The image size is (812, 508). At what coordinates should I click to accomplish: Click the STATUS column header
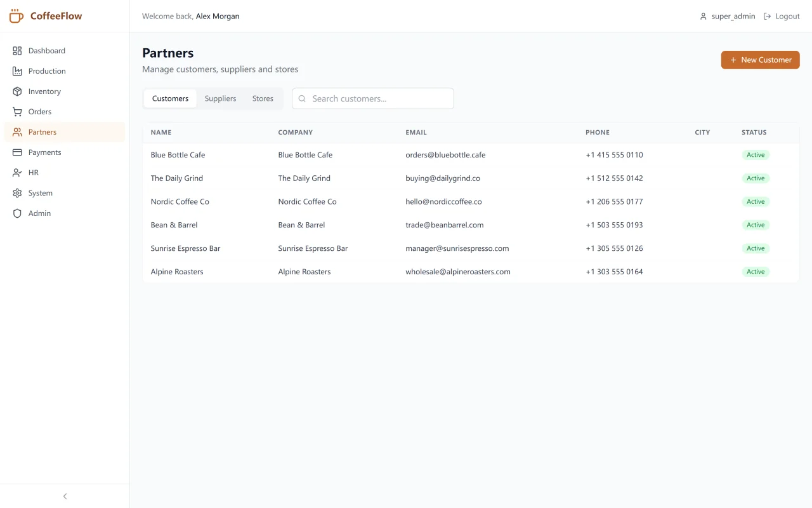(754, 133)
